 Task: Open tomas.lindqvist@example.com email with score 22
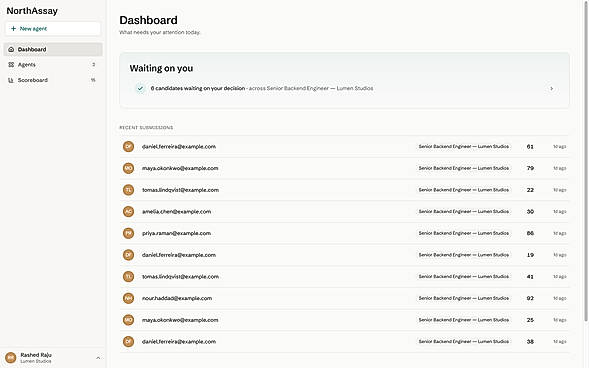tap(180, 190)
